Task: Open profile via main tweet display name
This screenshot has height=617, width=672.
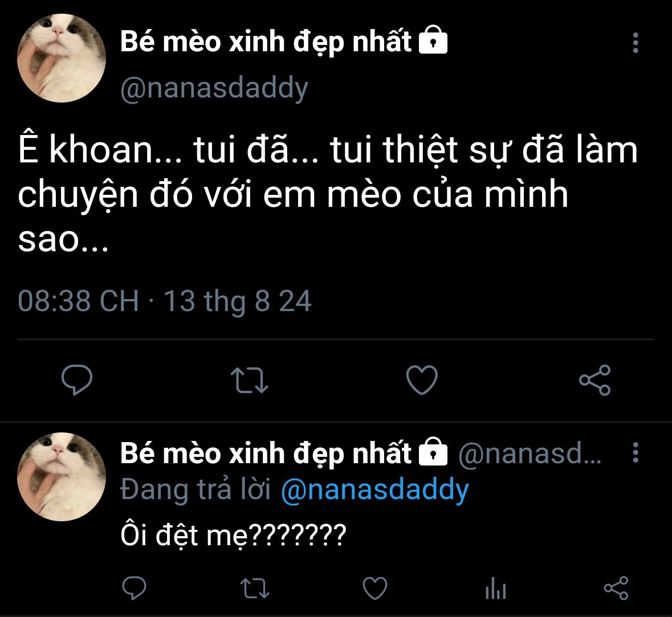Action: (266, 42)
